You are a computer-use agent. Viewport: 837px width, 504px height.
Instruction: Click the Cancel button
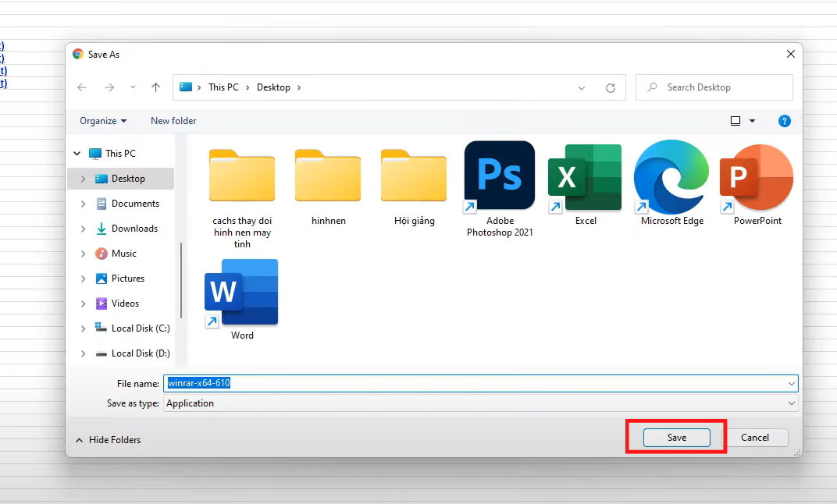755,438
